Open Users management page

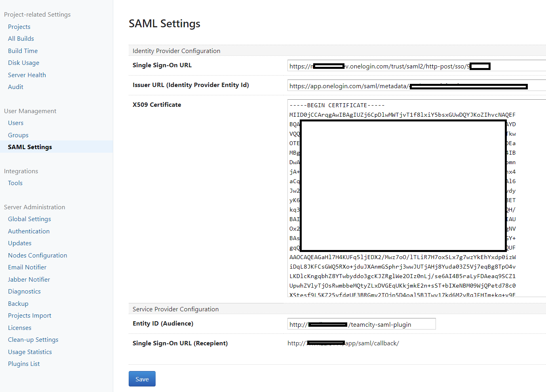coord(16,123)
